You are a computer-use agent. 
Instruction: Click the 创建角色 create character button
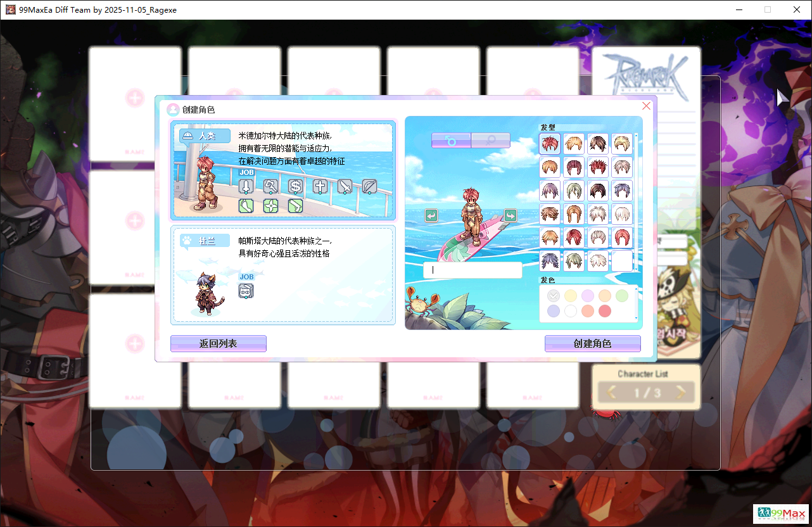(592, 343)
